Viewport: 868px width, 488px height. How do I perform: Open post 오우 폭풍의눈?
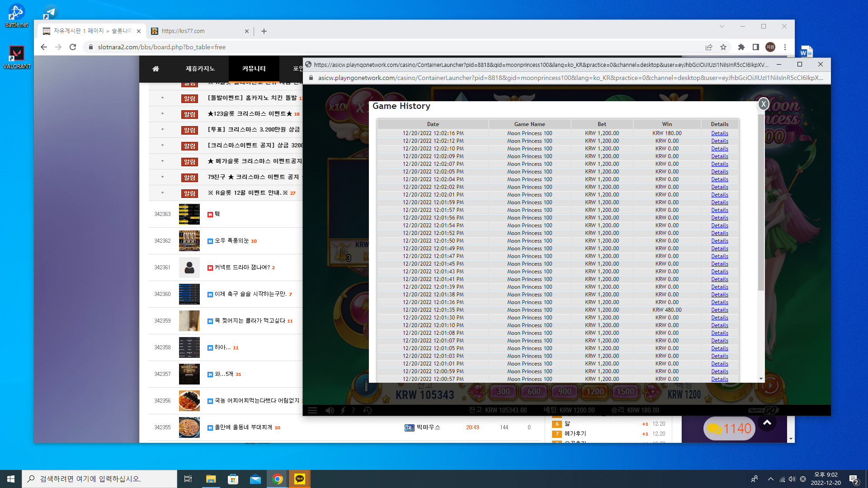click(232, 241)
